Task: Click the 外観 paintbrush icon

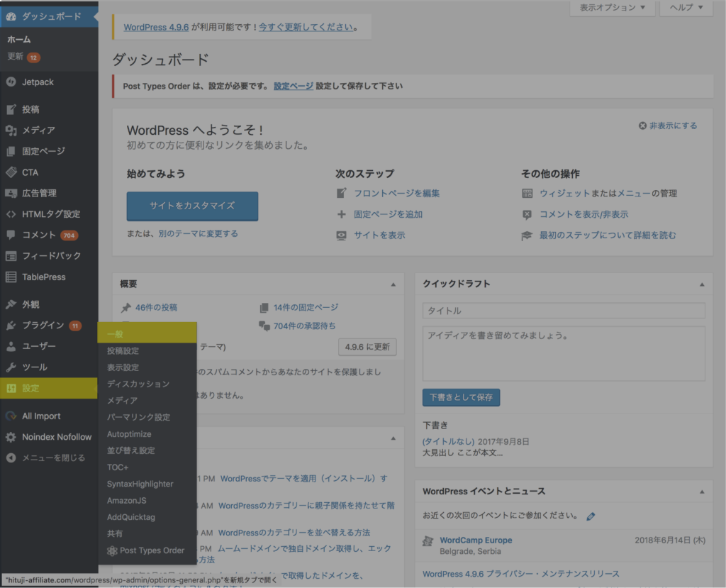Action: (x=11, y=304)
